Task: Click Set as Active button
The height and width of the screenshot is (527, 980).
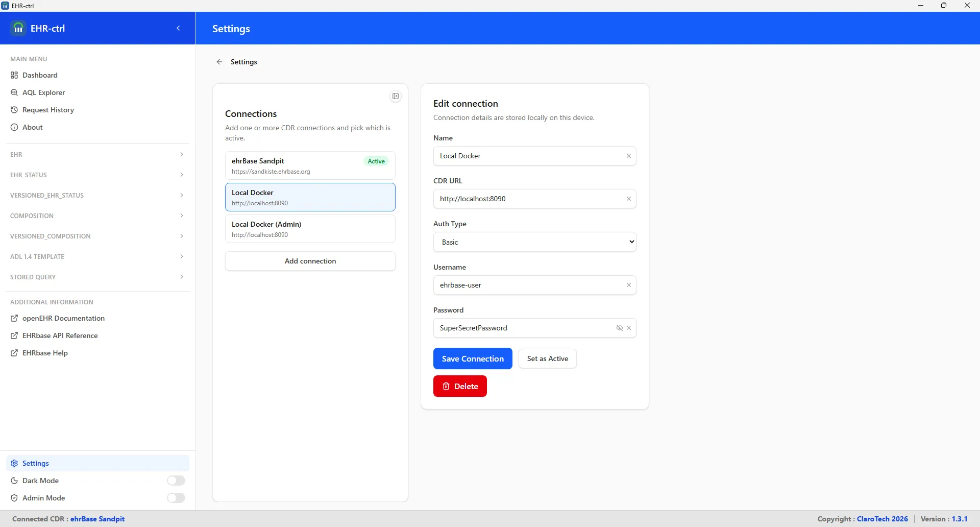Action: click(548, 358)
